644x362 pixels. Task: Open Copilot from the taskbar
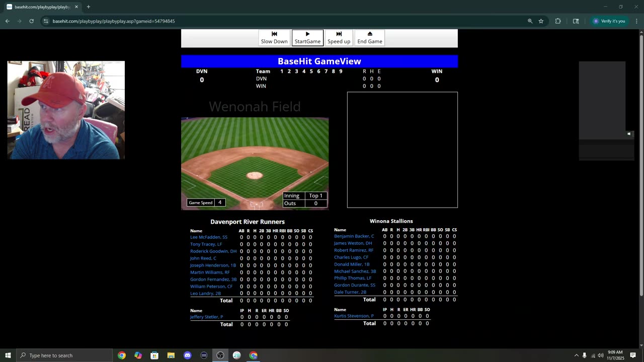click(138, 355)
